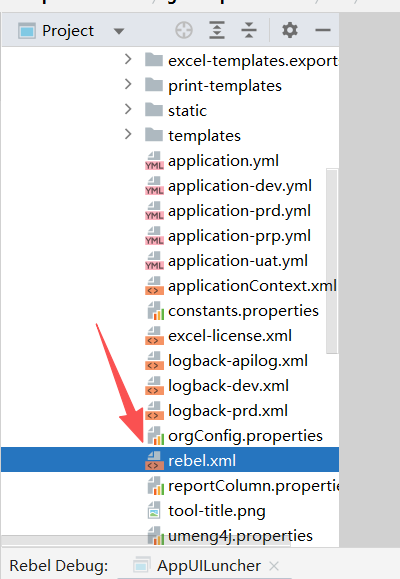This screenshot has width=400, height=579.
Task: Click the Project panel icon
Action: point(27,31)
